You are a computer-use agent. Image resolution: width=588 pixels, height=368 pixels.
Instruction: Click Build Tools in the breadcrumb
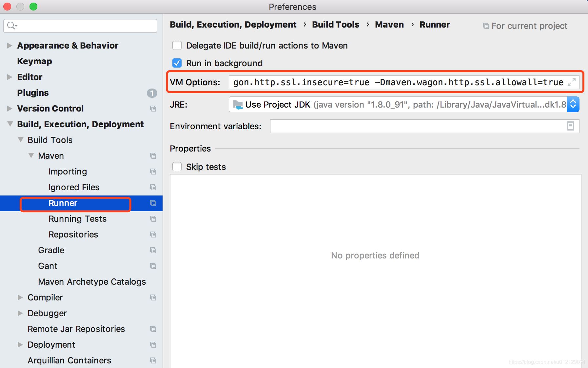coord(336,25)
